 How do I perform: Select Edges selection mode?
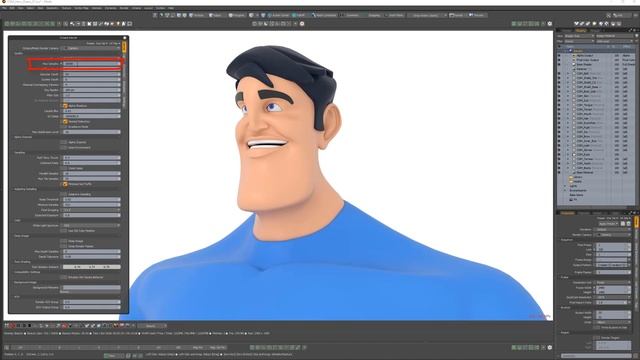click(215, 15)
